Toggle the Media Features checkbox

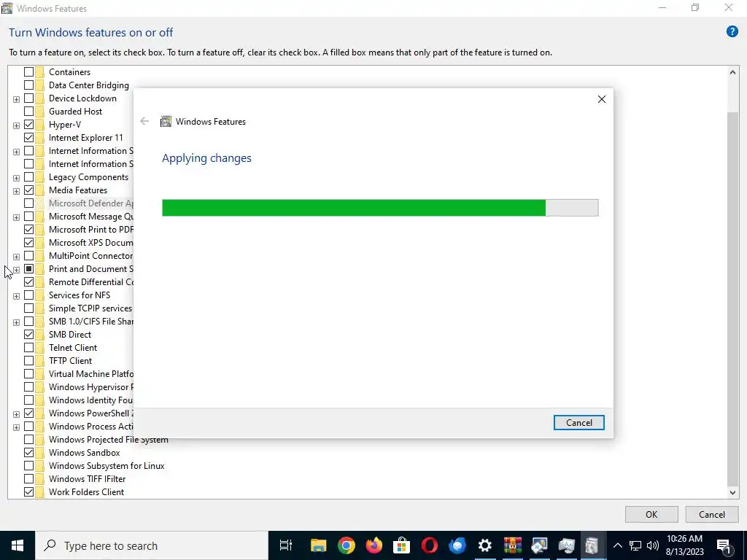coord(28,190)
